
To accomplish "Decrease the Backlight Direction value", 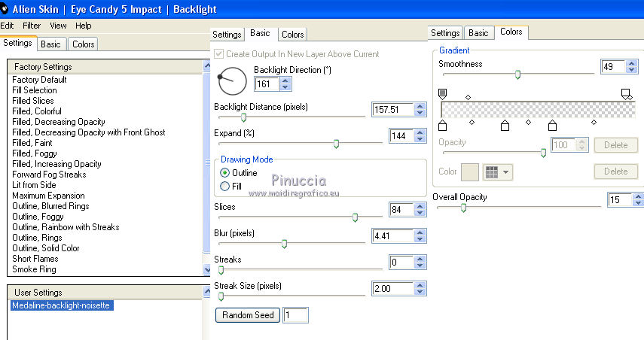I will pyautogui.click(x=285, y=87).
